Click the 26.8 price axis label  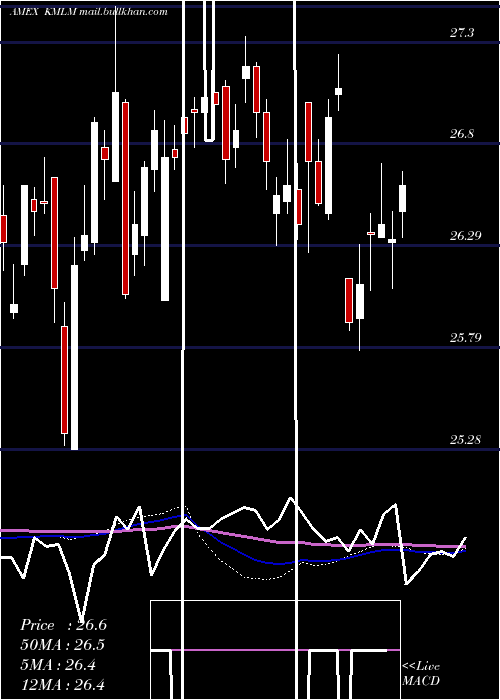coord(462,134)
